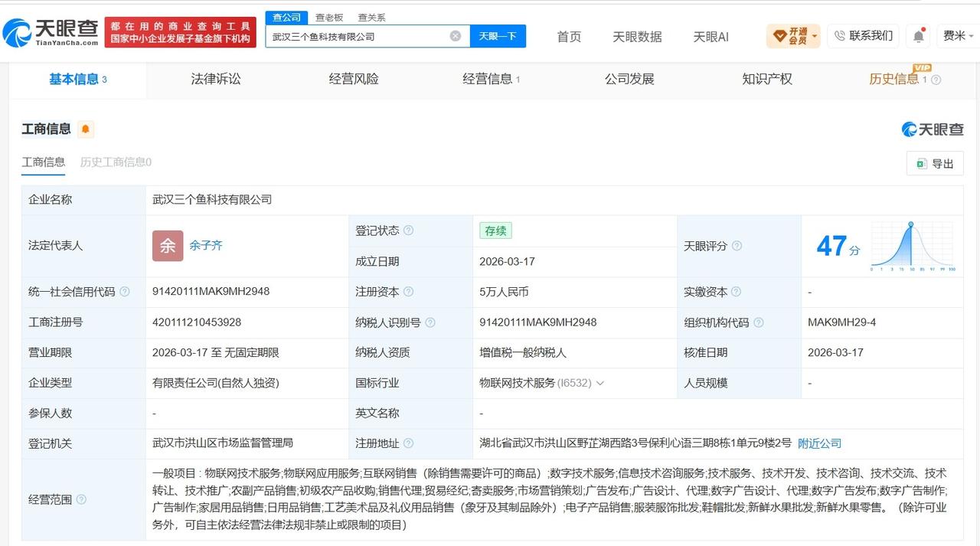Click help icon next to 注册资本
Screen dimensions: 980x546
[409, 292]
